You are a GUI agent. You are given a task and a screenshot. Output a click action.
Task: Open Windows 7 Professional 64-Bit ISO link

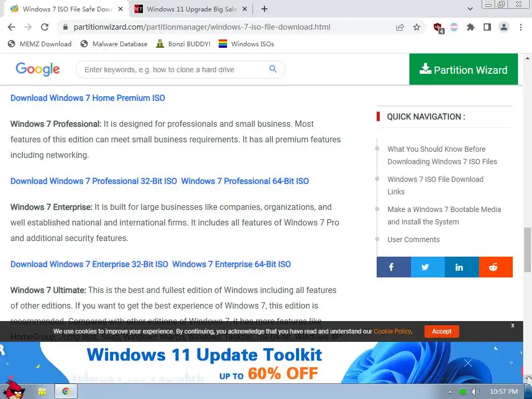click(x=245, y=181)
